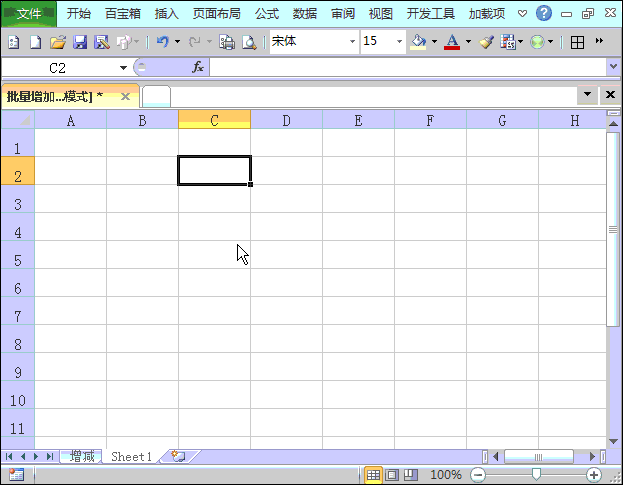Close the 批量增加 document tab
This screenshot has width=623, height=485.
pos(125,97)
